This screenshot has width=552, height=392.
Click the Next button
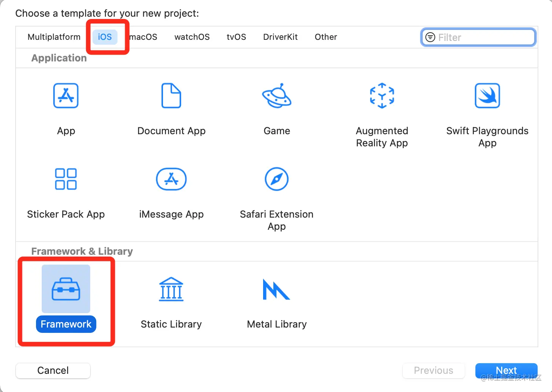507,370
